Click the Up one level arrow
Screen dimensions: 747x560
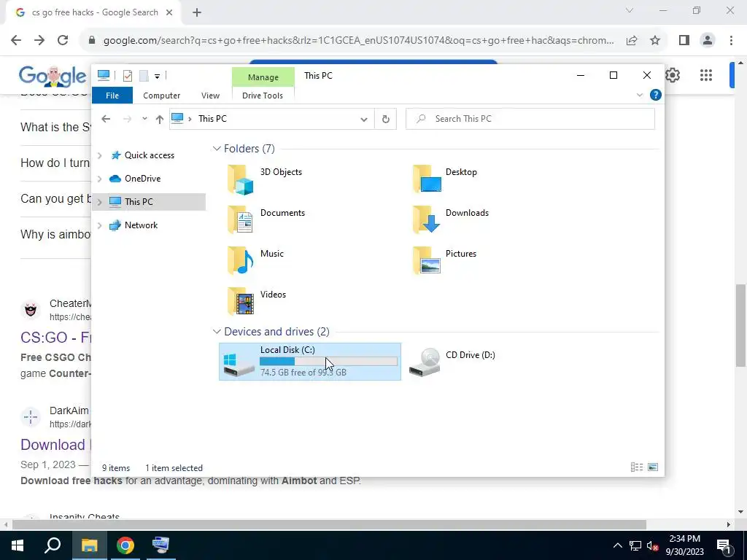coord(160,119)
